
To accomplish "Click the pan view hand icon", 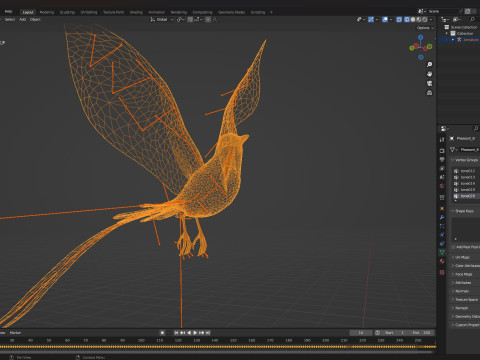I will (x=429, y=74).
